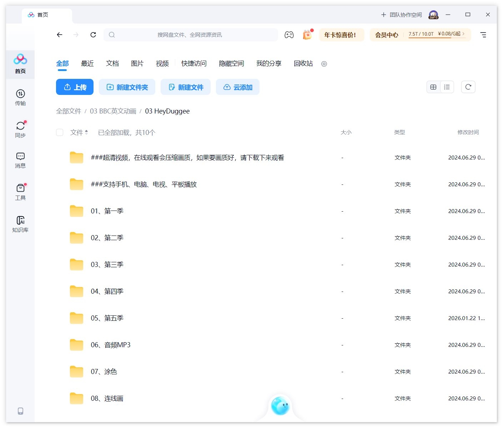The width and height of the screenshot is (504, 430).
Task: Open the 回收站 recycle bin tab
Action: coord(303,64)
